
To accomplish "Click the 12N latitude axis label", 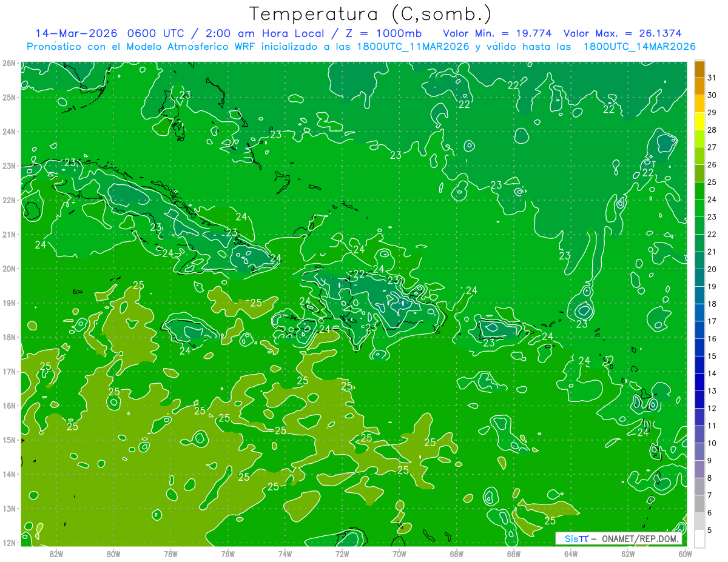I will coord(8,543).
